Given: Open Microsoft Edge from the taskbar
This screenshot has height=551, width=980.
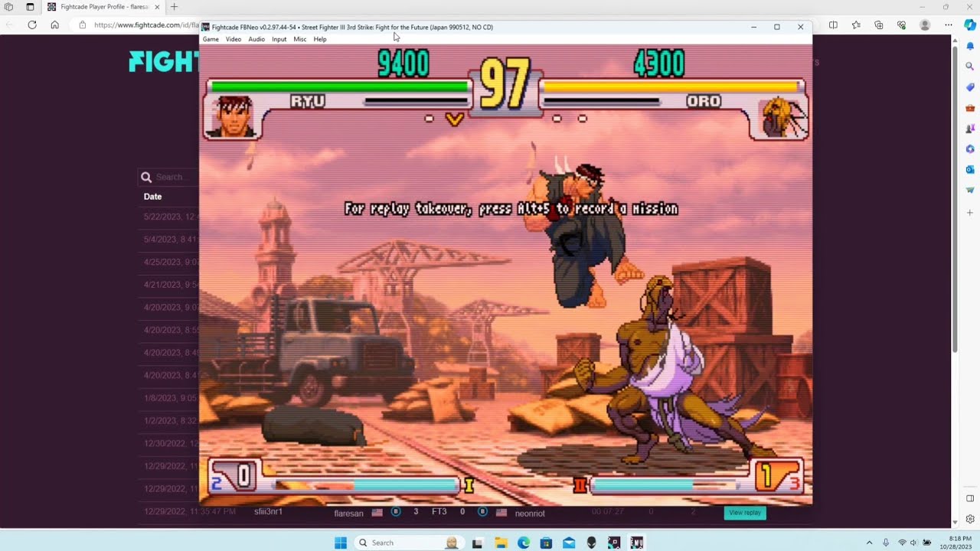Looking at the screenshot, I should coord(524,543).
